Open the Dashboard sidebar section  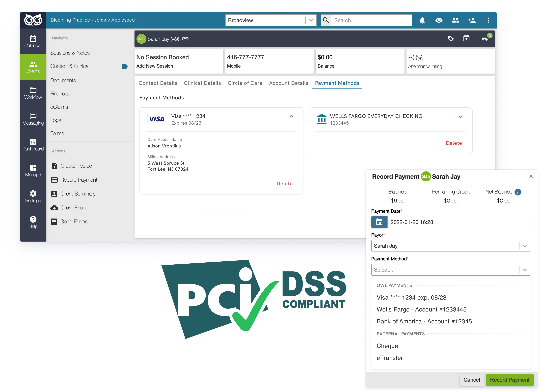click(33, 145)
